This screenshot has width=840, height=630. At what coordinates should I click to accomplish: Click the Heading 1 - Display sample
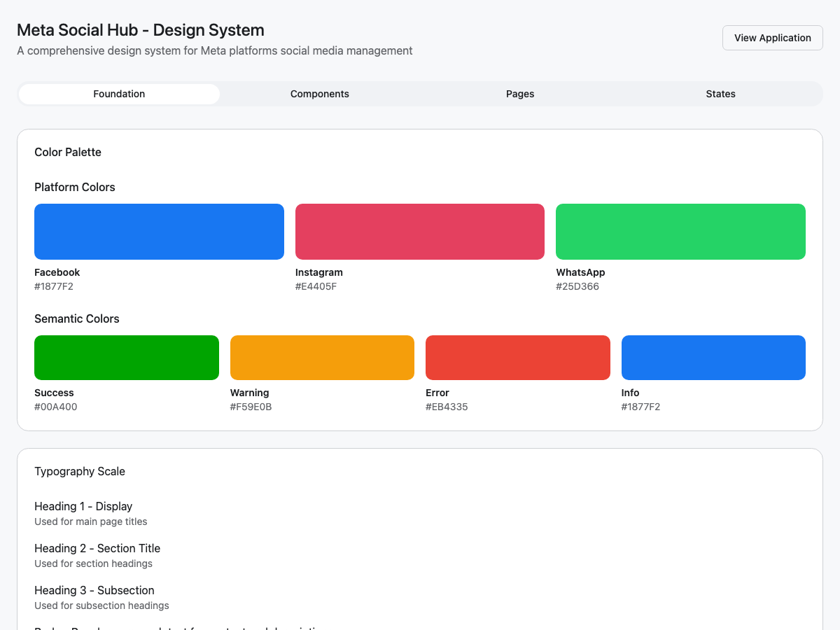(x=83, y=506)
